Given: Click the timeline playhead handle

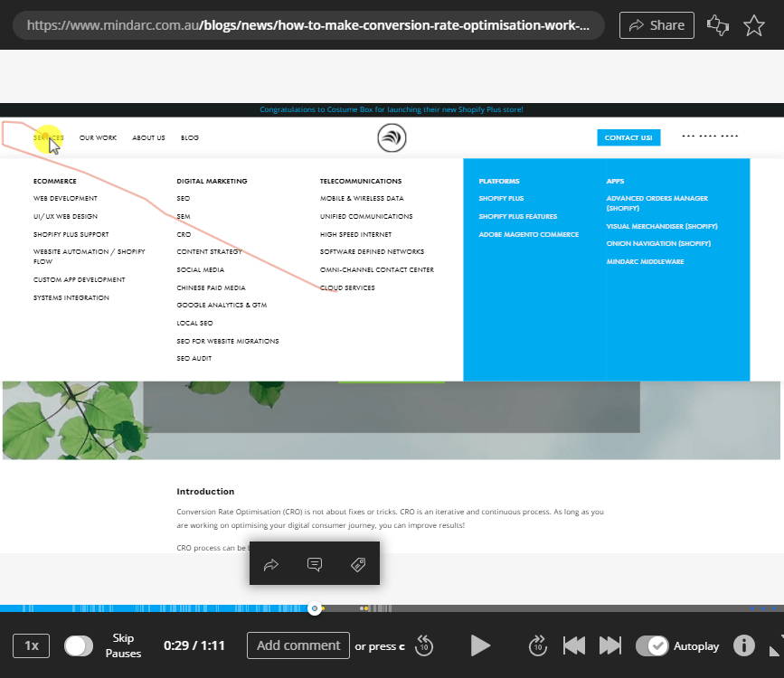Looking at the screenshot, I should tap(315, 608).
